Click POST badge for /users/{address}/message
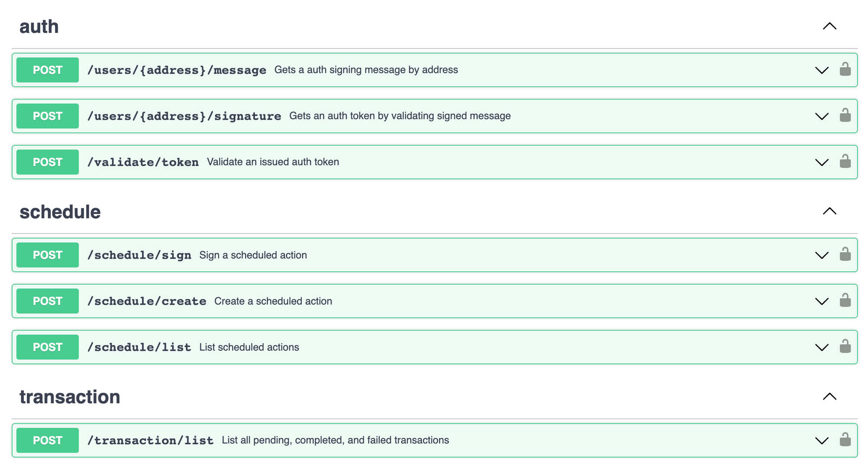This screenshot has height=467, width=868. (48, 70)
